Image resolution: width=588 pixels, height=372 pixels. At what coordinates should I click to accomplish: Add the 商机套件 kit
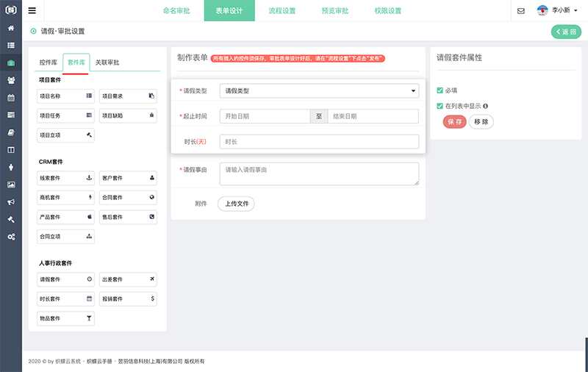[65, 197]
